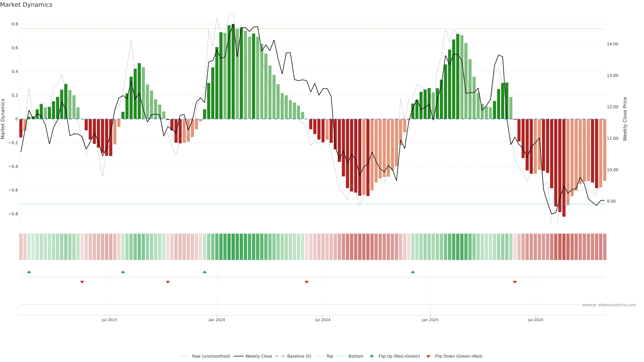The height and width of the screenshot is (362, 644).
Task: Click the Market Dynamics chart title
Action: point(26,5)
